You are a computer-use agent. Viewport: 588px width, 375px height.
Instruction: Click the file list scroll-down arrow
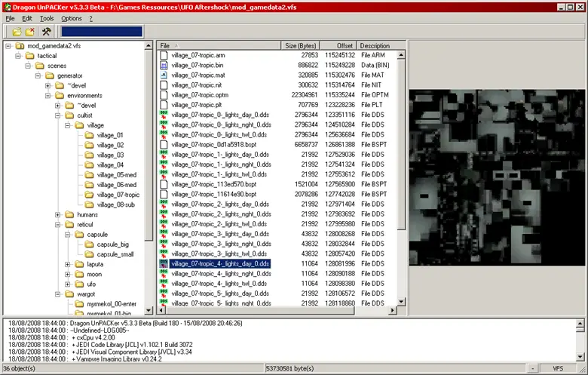(402, 303)
